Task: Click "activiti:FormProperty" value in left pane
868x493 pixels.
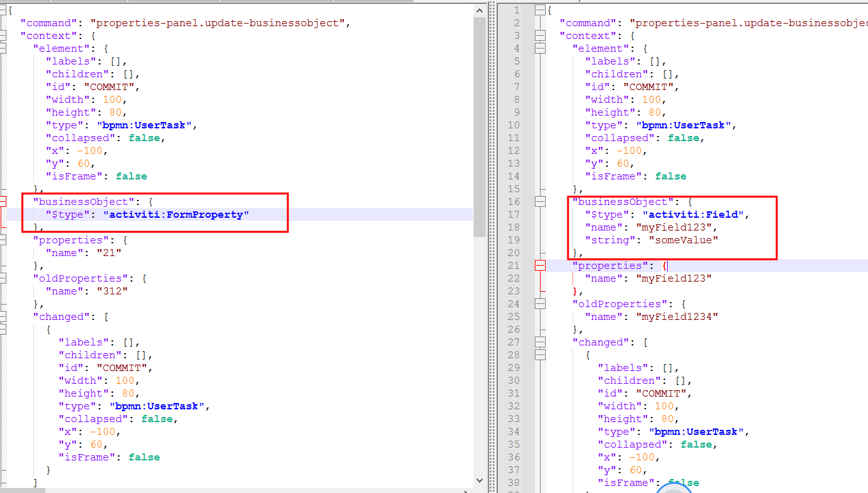Action: tap(176, 215)
